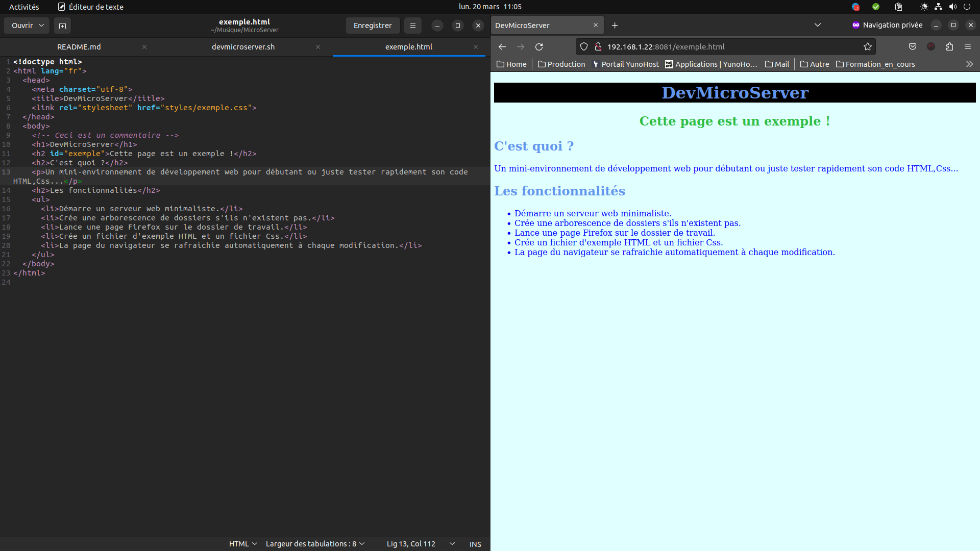980x551 pixels.
Task: Open the Firefox extensions puzzle icon
Action: (949, 47)
